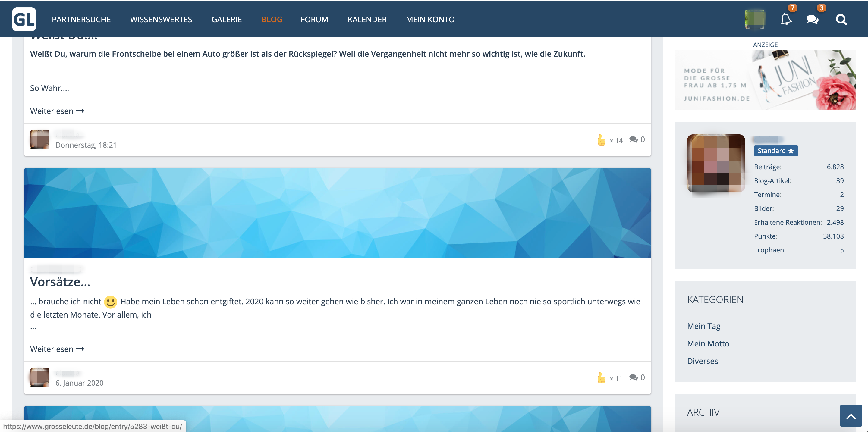Click comments icon on Donnerstag 18:21 post
The width and height of the screenshot is (868, 432).
click(x=634, y=139)
